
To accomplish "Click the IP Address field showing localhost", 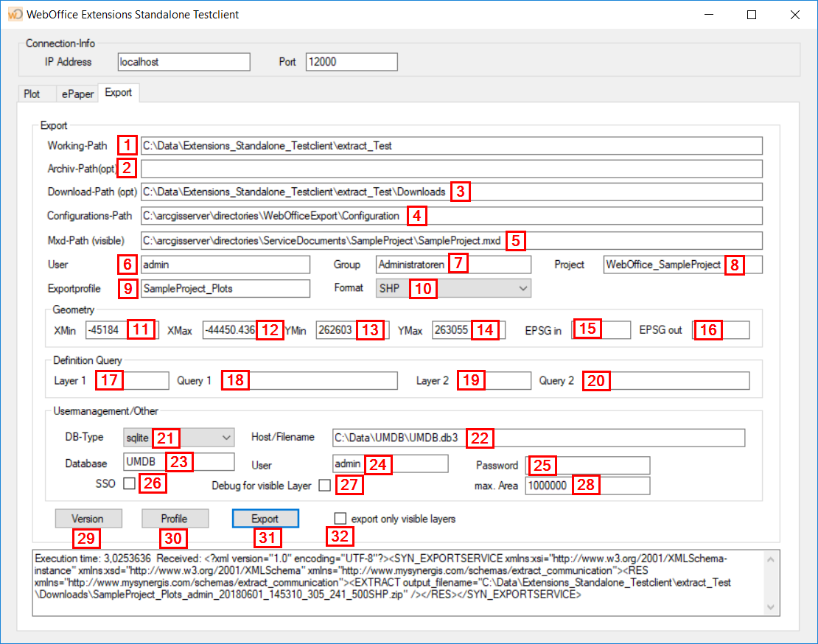I will point(183,62).
